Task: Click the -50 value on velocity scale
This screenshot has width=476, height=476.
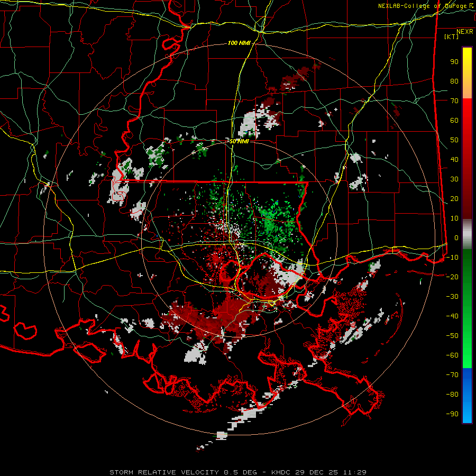Action: pos(452,336)
